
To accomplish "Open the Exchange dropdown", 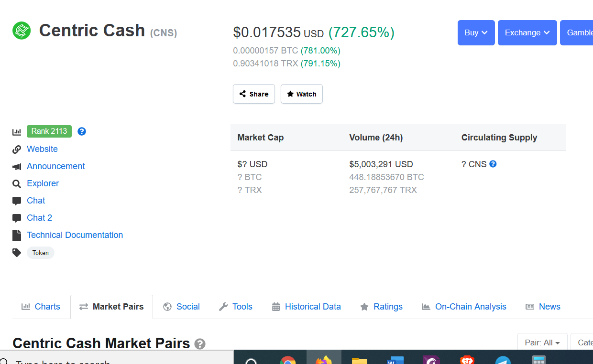I will click(x=527, y=32).
